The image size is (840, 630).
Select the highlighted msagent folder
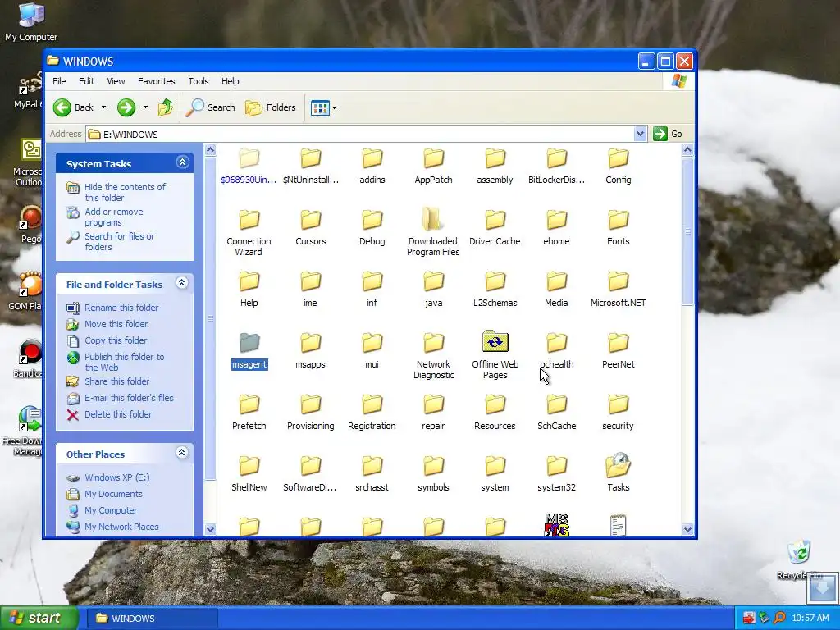point(249,351)
